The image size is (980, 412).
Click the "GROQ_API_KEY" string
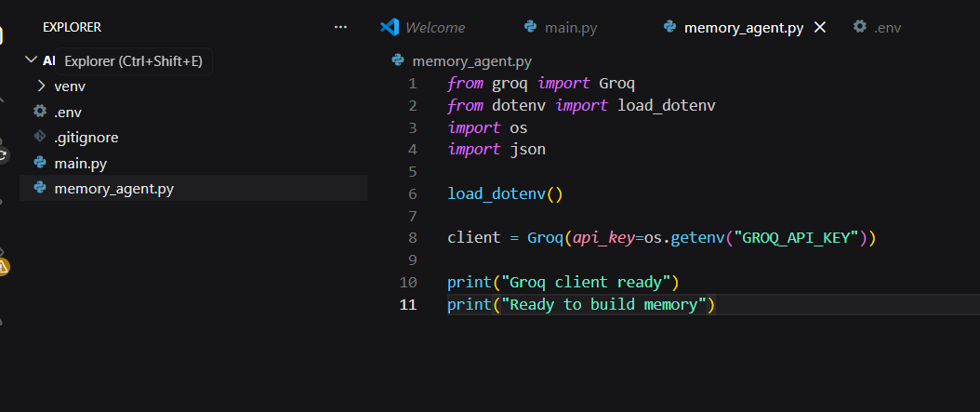(x=796, y=238)
